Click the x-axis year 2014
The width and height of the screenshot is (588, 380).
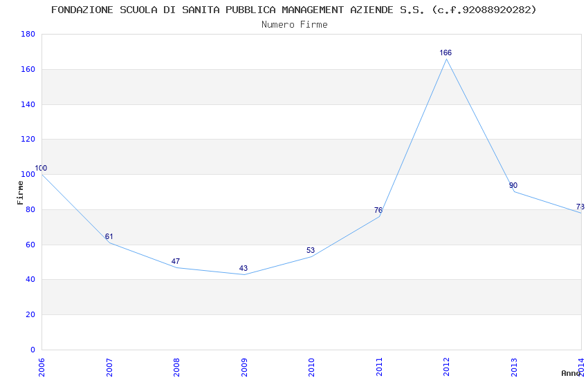pyautogui.click(x=581, y=368)
